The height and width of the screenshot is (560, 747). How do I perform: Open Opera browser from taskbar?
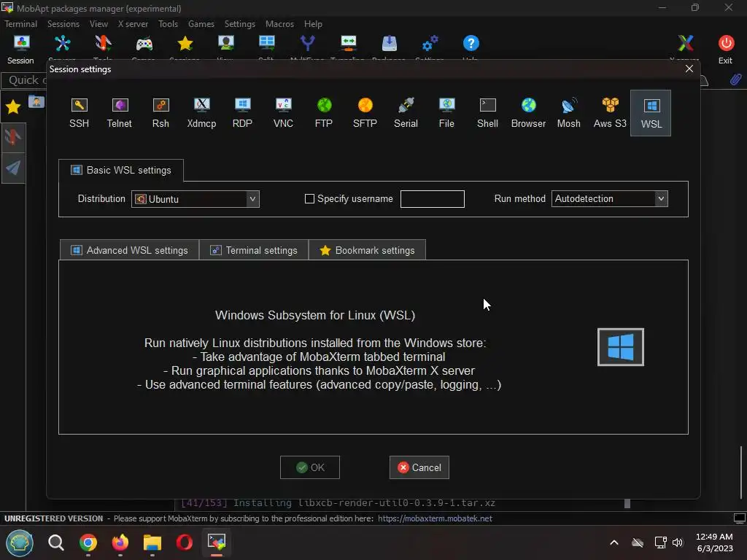pos(185,542)
